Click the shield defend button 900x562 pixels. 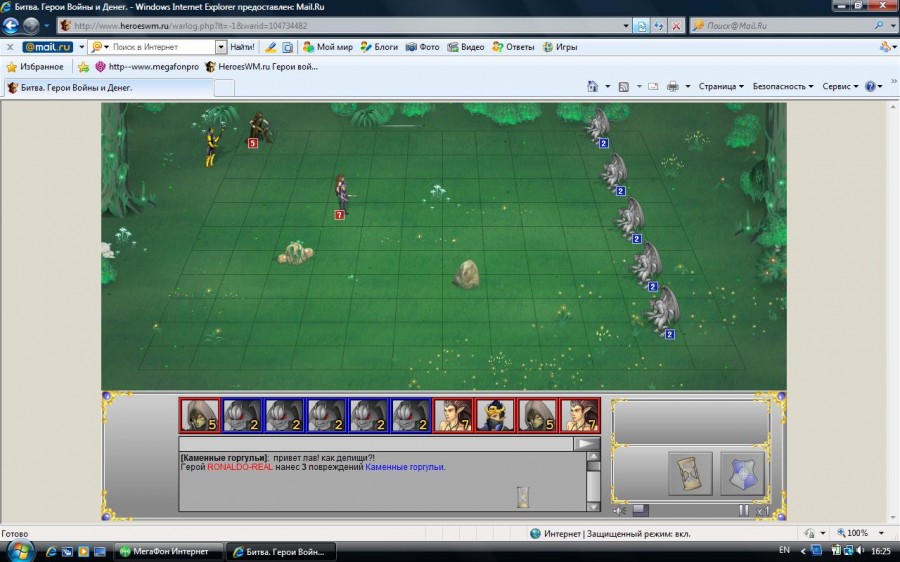click(x=743, y=474)
